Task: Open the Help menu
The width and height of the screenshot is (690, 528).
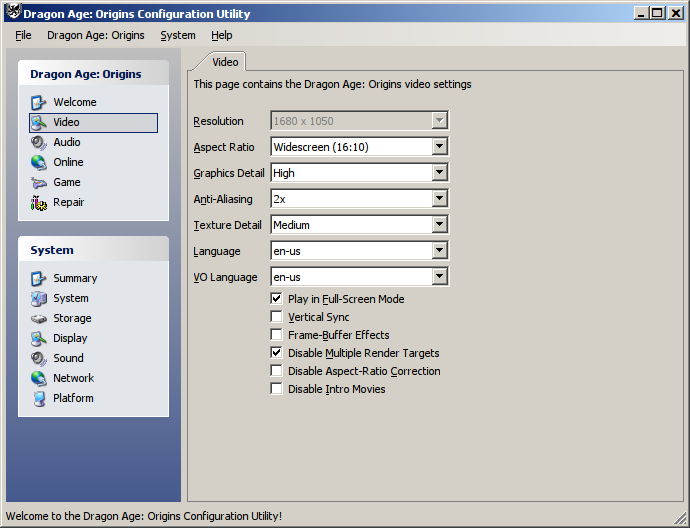Action: pos(221,35)
